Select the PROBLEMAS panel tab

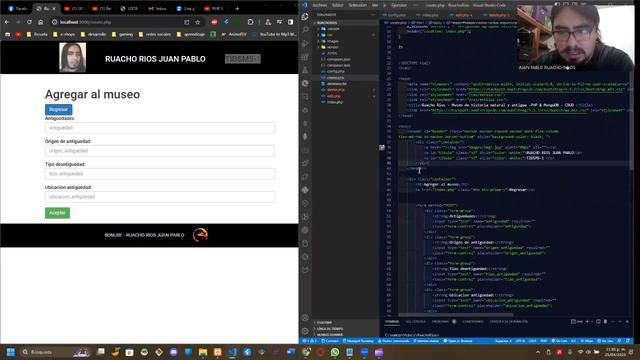440,322
